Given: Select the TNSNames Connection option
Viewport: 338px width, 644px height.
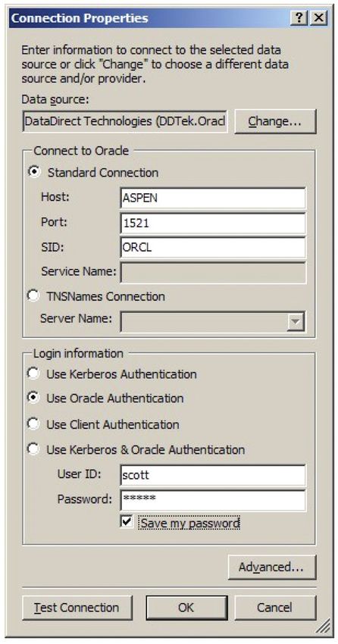Looking at the screenshot, I should [33, 295].
